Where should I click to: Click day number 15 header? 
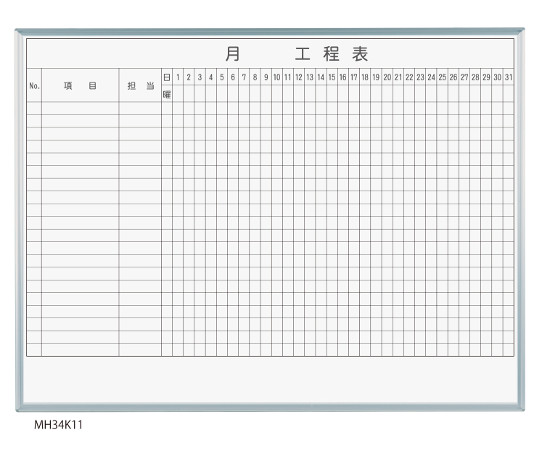332,77
